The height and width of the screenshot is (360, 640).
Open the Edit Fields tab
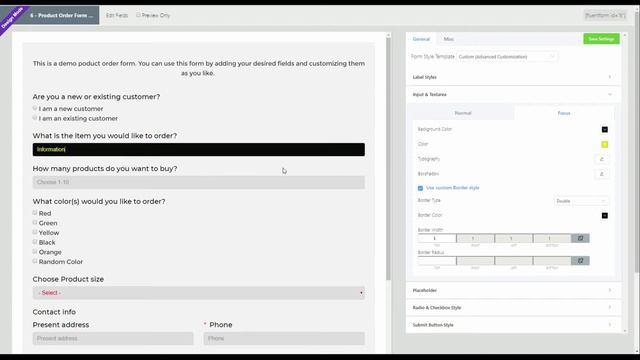(117, 15)
